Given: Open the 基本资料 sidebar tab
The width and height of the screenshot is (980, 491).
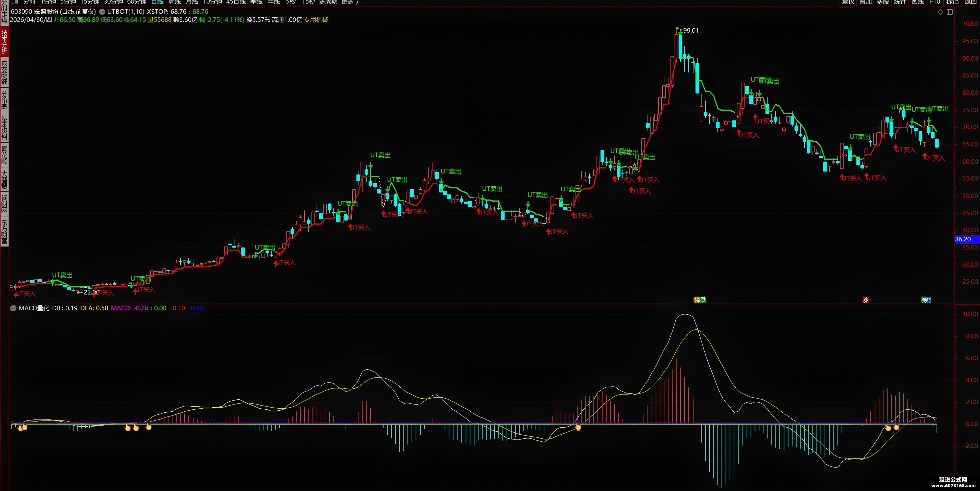Looking at the screenshot, I should pyautogui.click(x=4, y=127).
